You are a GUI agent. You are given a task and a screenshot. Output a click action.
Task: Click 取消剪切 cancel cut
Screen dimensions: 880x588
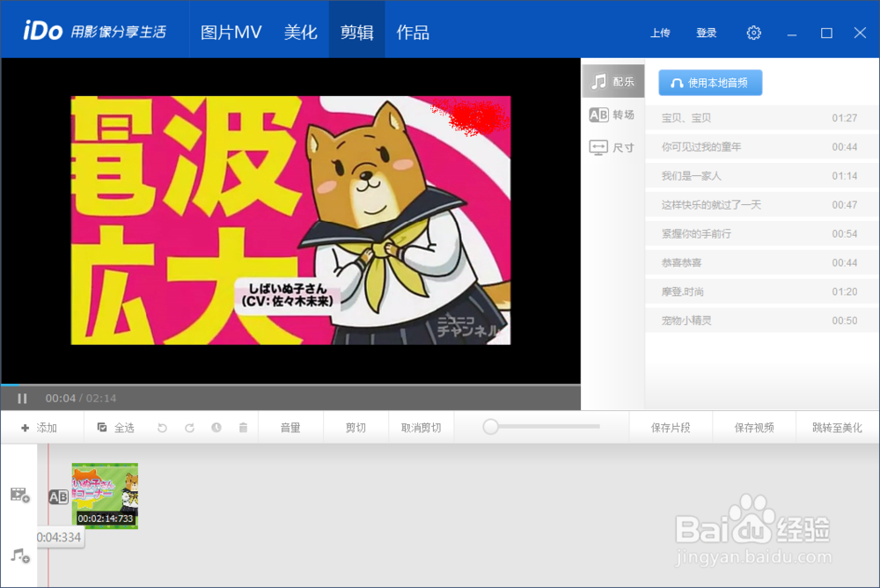click(x=421, y=428)
